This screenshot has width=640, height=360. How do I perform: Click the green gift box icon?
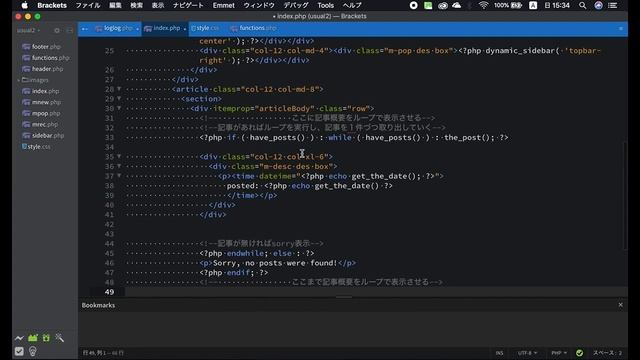point(46,338)
